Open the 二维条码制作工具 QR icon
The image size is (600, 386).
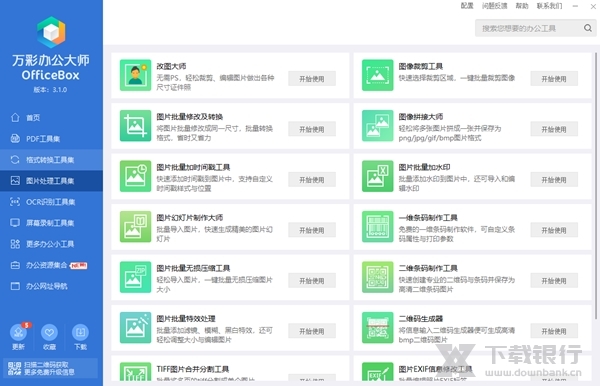pos(377,277)
